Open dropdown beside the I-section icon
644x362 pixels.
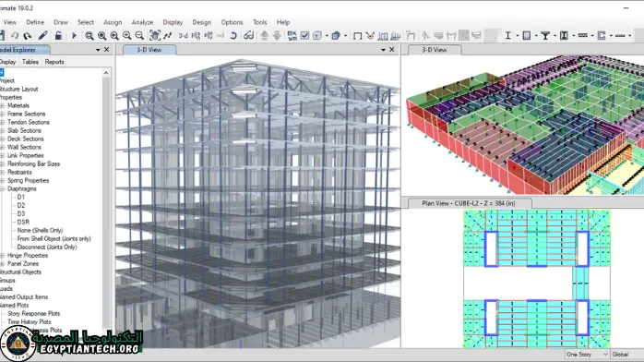[x=517, y=36]
